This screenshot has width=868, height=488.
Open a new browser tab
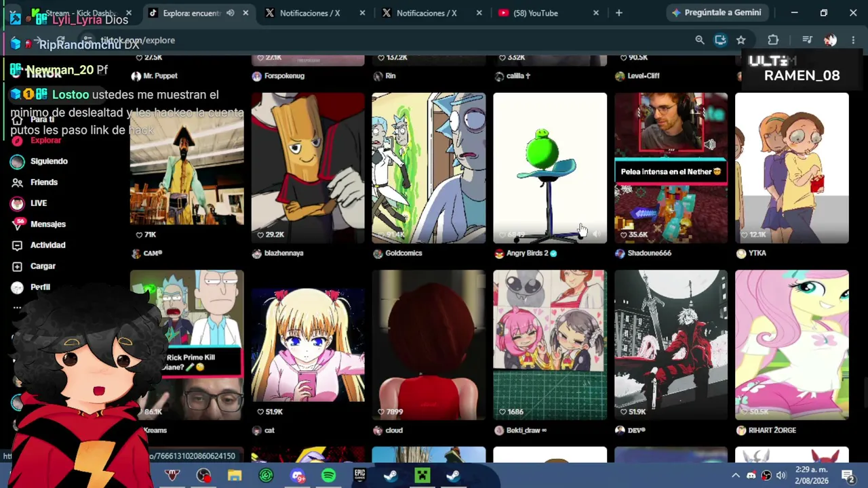(x=618, y=13)
